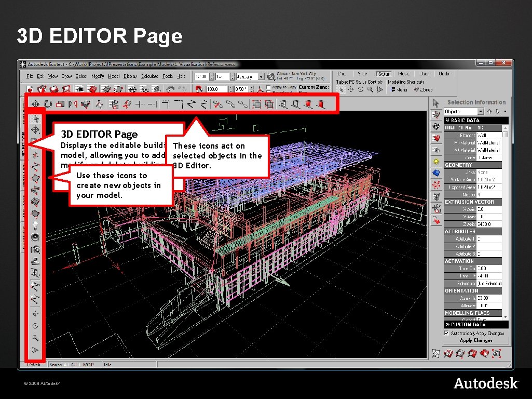Click the scissors link tool icon
The height and width of the screenshot is (399, 532).
pos(217,104)
